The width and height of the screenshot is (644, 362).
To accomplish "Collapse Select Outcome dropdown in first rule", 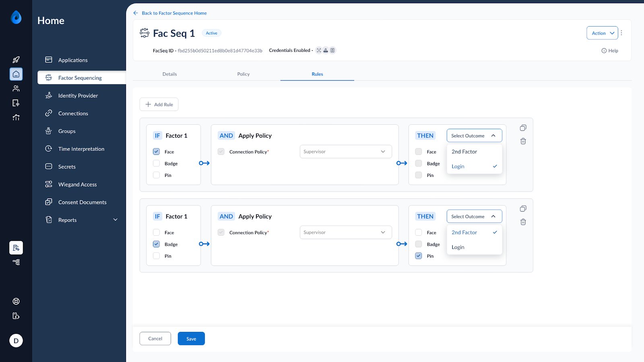I will (474, 136).
